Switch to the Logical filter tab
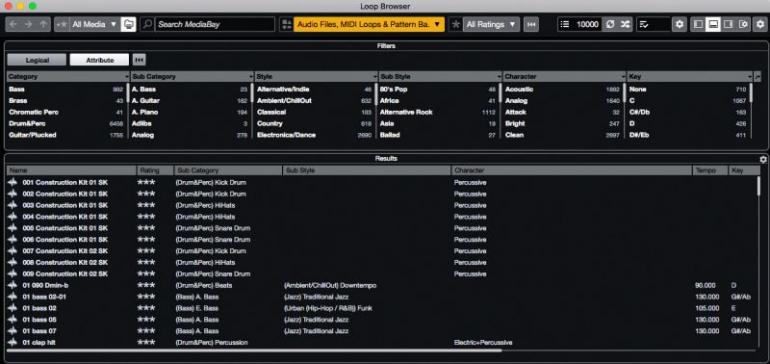Viewport: 770px width, 364px height. coord(37,60)
